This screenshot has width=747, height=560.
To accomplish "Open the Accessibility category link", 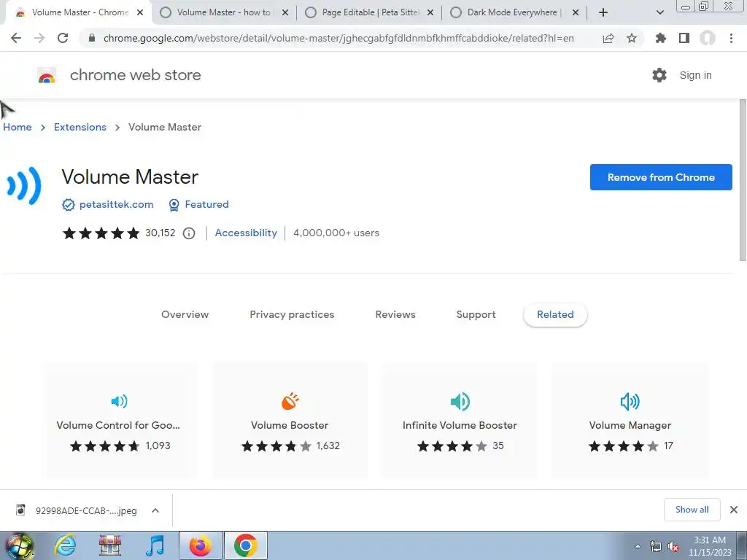I will click(x=246, y=233).
